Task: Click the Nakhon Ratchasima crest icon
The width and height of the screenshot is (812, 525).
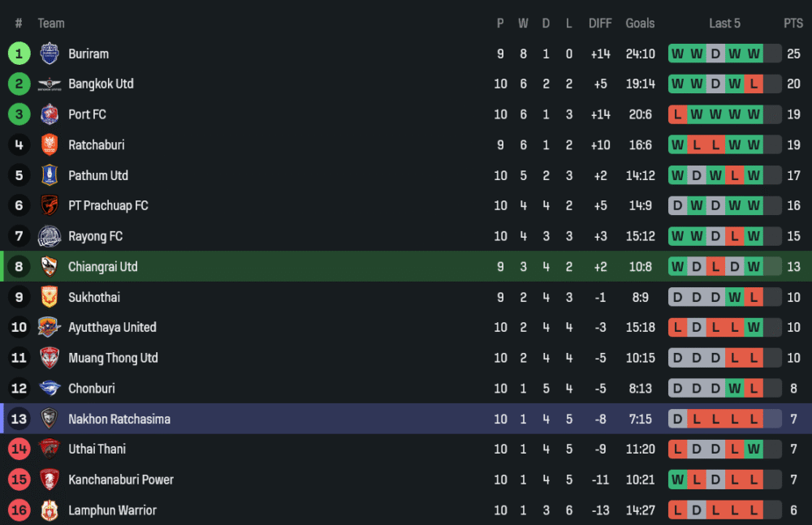Action: [x=50, y=420]
